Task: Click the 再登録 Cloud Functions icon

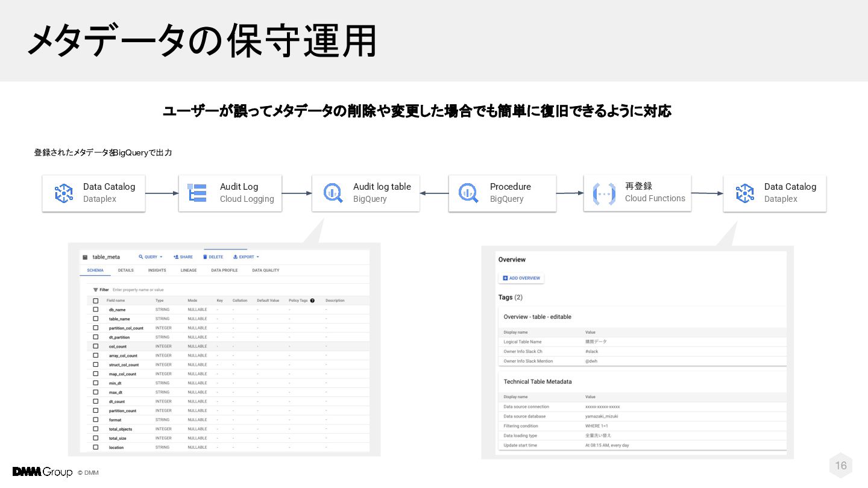Action: pos(604,193)
